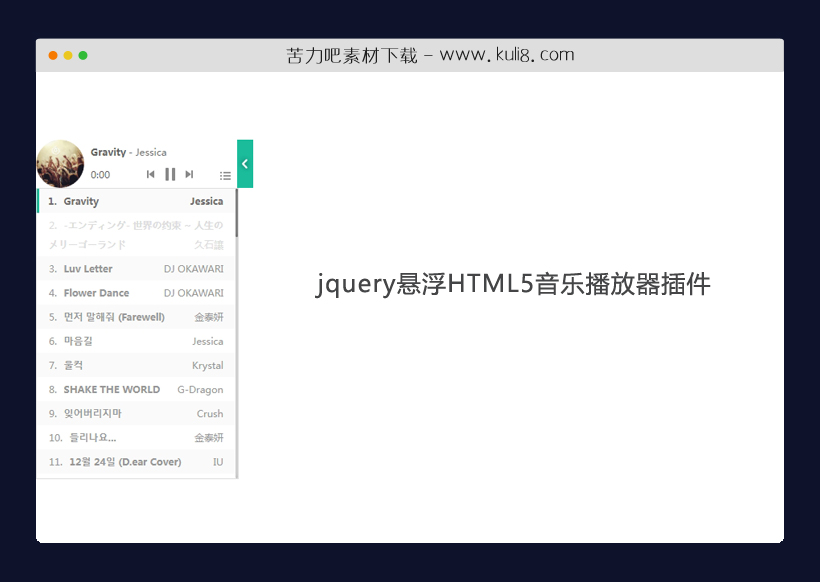Select SHAKE THE WORLD by G-Dragon
Viewport: 820px width, 582px height.
(136, 389)
